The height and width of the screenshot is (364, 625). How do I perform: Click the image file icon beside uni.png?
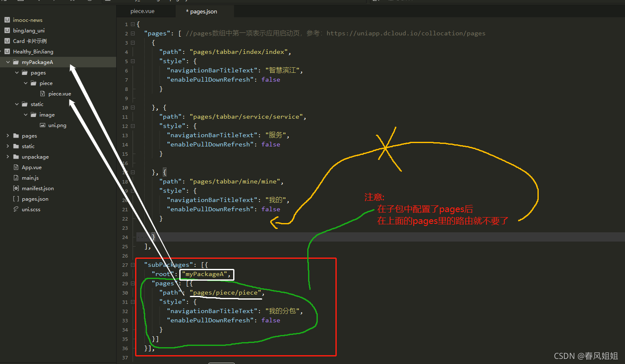coord(43,125)
